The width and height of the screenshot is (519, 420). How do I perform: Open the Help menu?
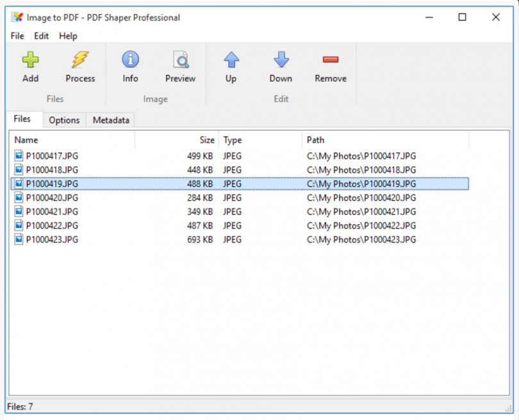[x=68, y=36]
